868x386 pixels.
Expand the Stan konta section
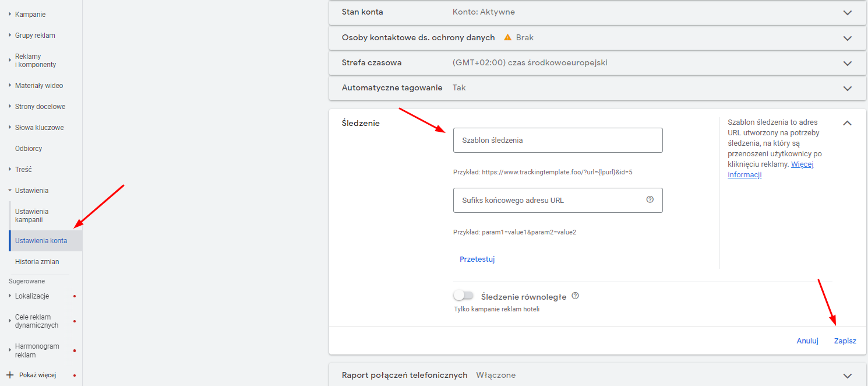[847, 12]
